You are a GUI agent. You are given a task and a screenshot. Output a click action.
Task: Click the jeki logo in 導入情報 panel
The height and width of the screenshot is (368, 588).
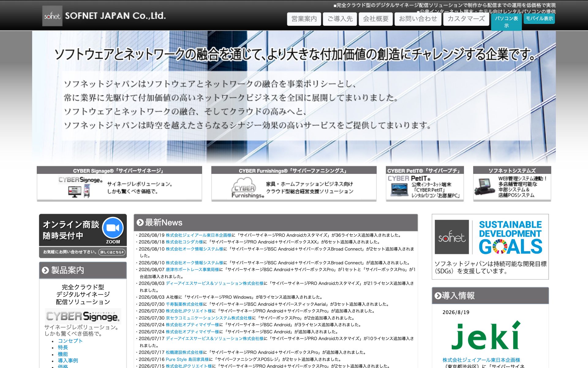[x=486, y=335]
